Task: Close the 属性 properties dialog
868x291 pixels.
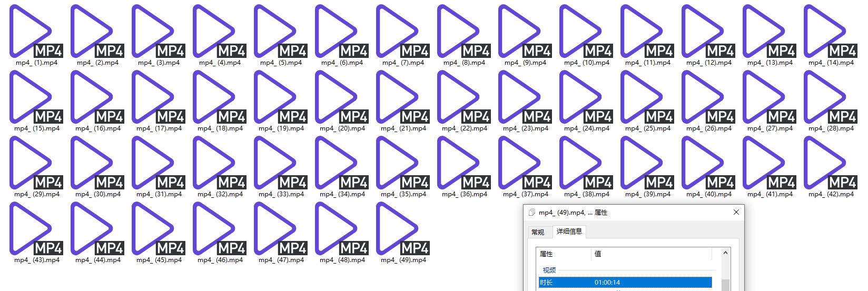Action: click(x=736, y=212)
